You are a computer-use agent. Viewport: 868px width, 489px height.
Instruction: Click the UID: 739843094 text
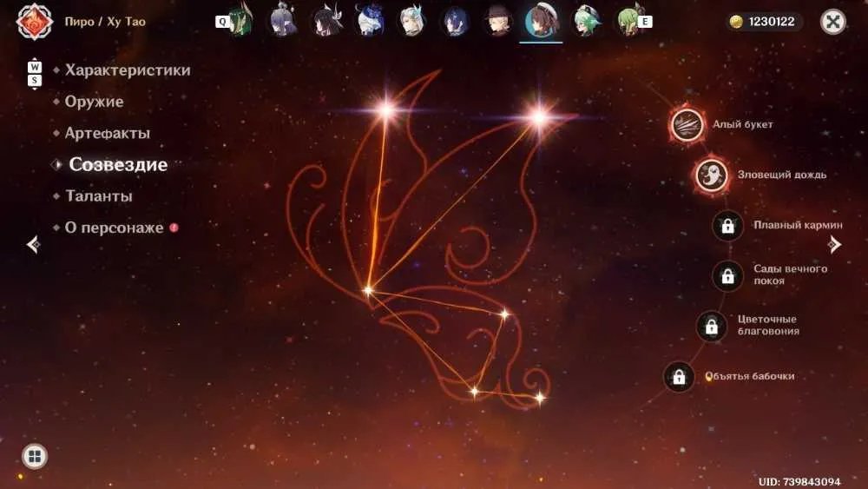click(799, 482)
